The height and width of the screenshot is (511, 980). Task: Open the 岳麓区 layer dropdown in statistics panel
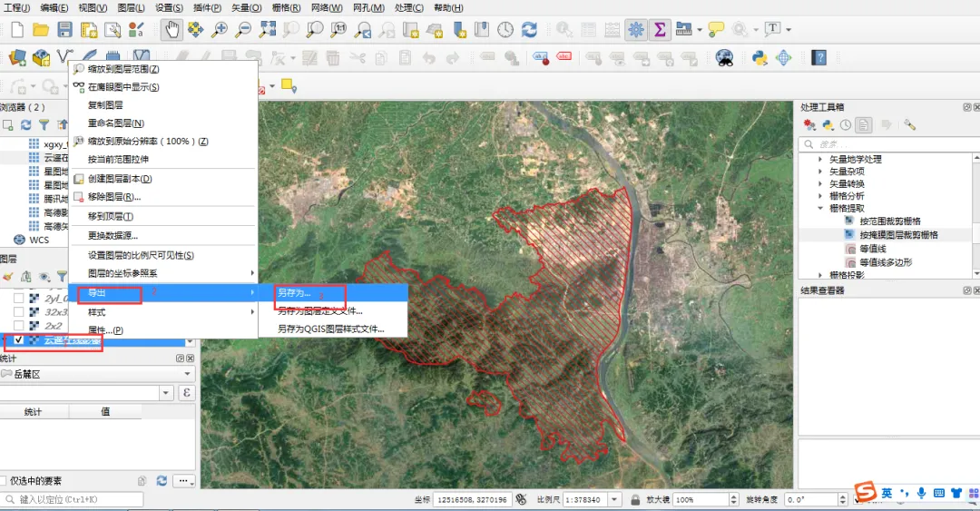coord(97,374)
